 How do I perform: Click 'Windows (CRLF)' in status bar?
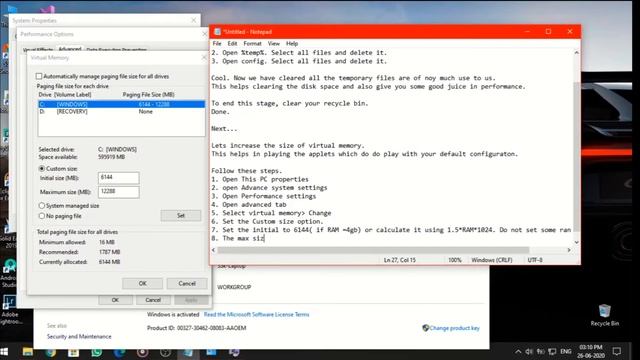[x=491, y=260]
